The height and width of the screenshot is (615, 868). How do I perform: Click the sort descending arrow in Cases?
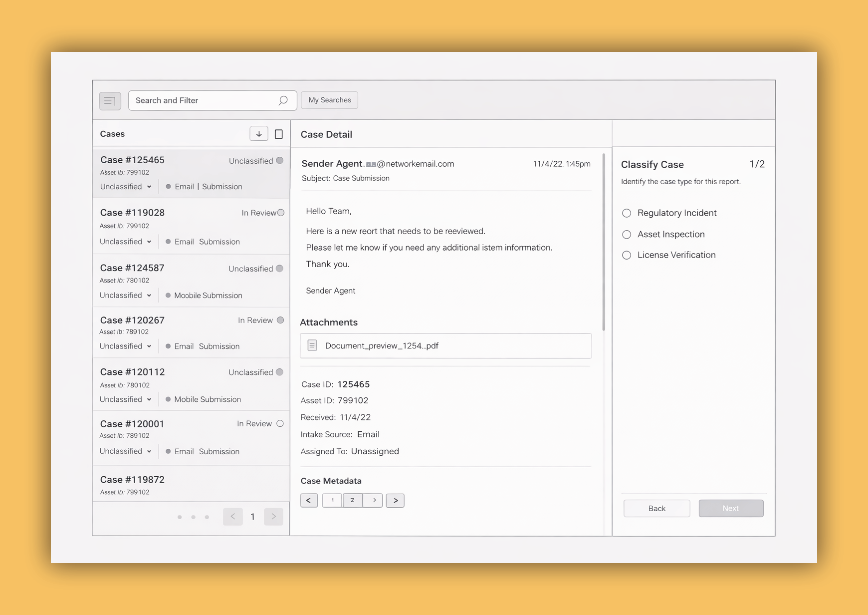(259, 134)
